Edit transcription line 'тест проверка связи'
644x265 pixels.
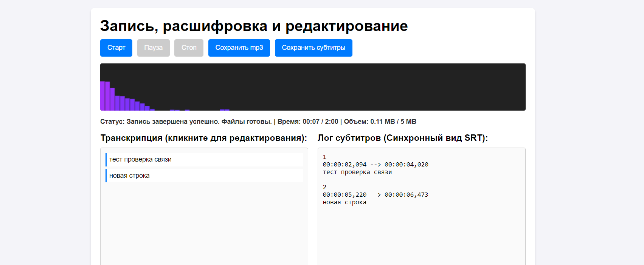coord(204,160)
